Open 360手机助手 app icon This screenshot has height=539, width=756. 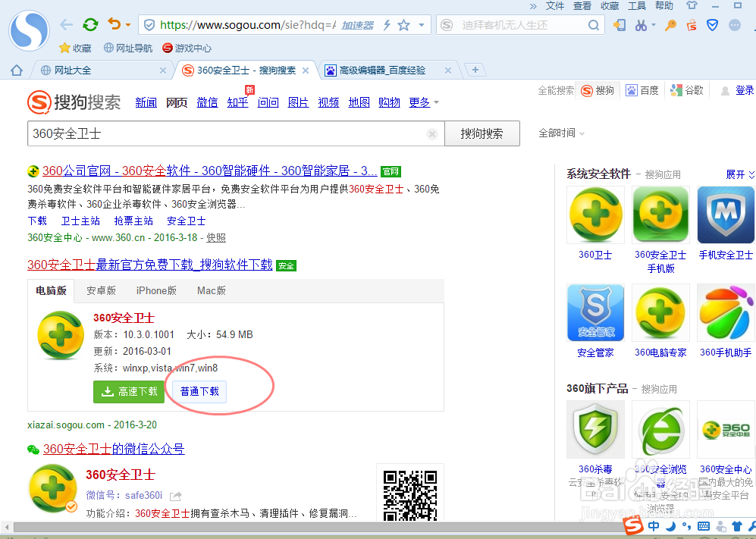tap(726, 313)
